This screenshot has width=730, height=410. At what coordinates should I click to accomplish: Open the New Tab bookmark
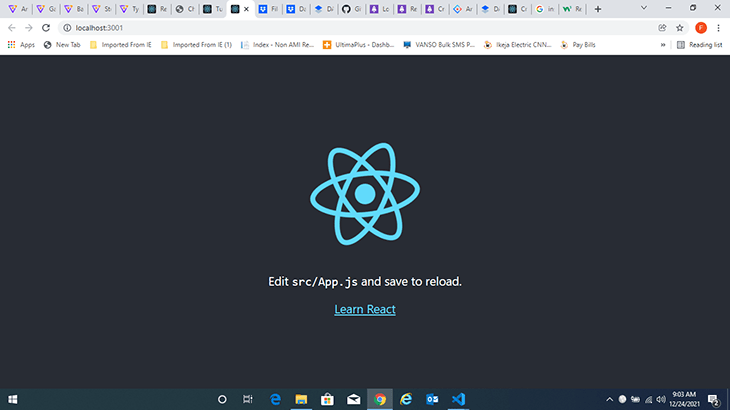tap(62, 45)
